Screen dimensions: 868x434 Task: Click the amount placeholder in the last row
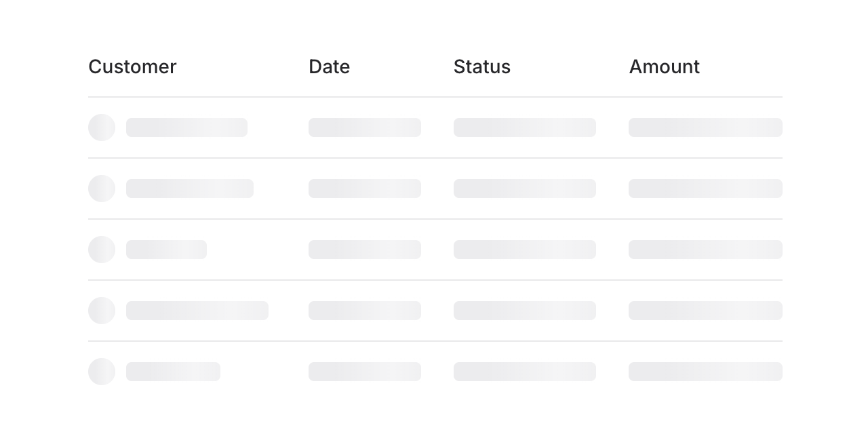(x=705, y=372)
